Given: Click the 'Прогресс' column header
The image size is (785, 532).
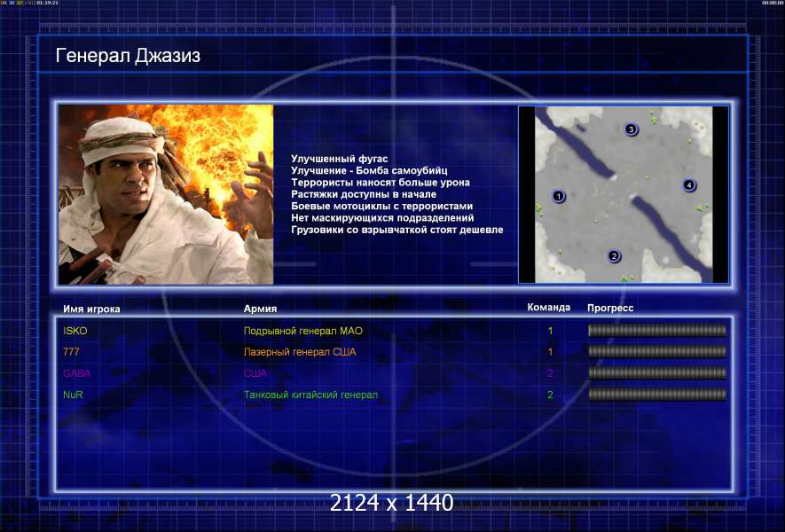Looking at the screenshot, I should (x=610, y=308).
